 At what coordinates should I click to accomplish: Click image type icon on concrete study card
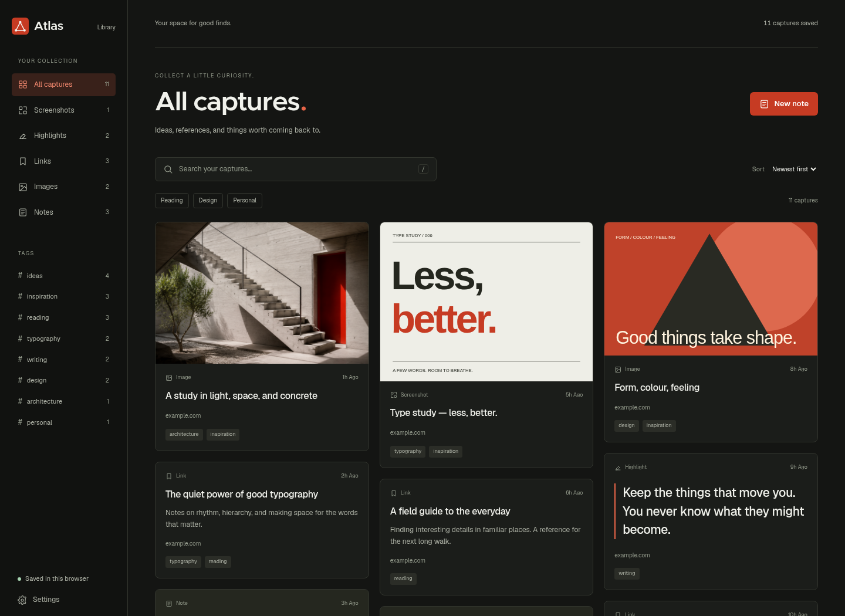click(x=169, y=378)
